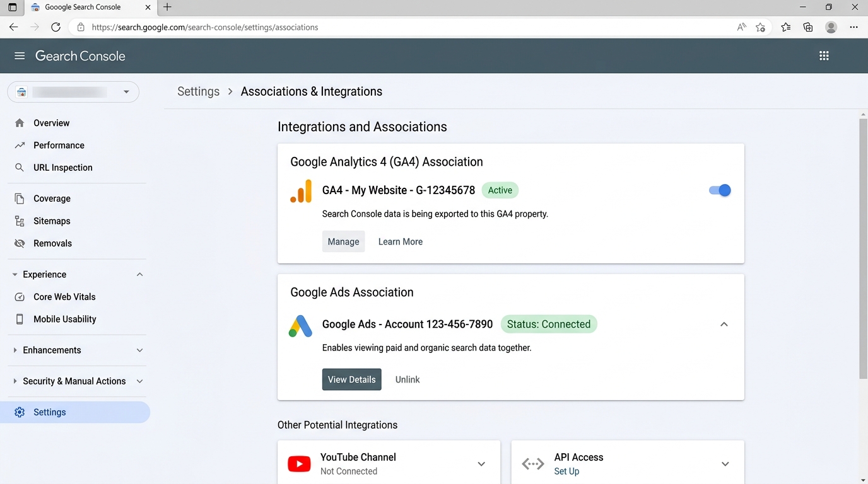
Task: Open browser favorites list
Action: [785, 27]
